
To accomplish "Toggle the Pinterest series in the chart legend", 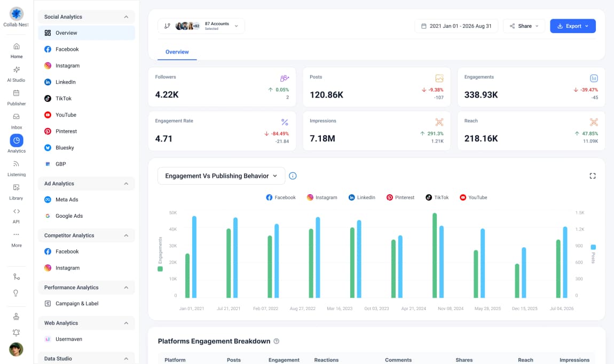I will pyautogui.click(x=400, y=197).
